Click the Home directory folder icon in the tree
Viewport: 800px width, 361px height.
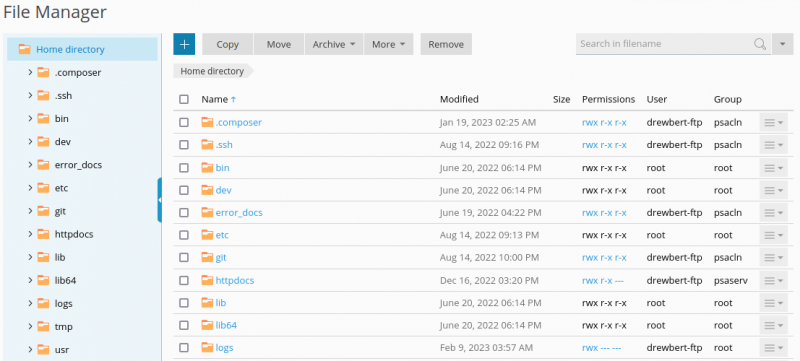(x=24, y=49)
